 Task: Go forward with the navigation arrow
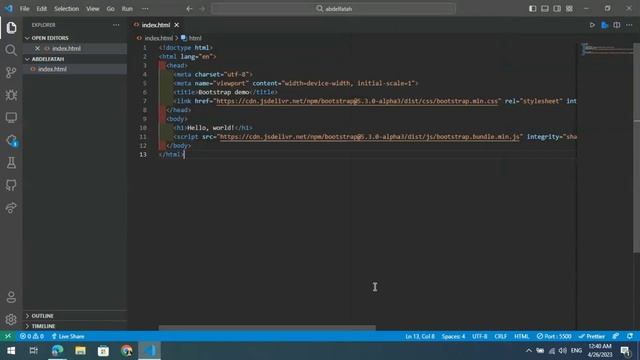point(202,9)
